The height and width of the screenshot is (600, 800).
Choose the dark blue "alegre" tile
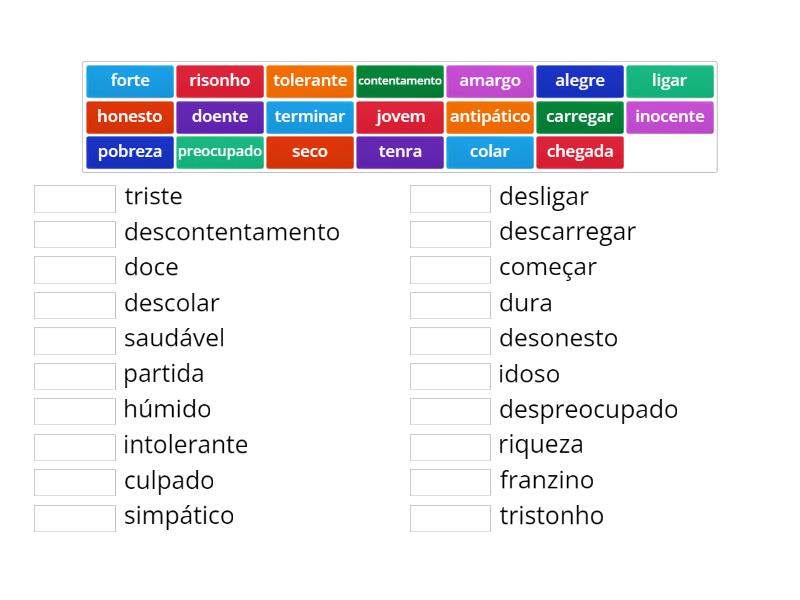580,81
